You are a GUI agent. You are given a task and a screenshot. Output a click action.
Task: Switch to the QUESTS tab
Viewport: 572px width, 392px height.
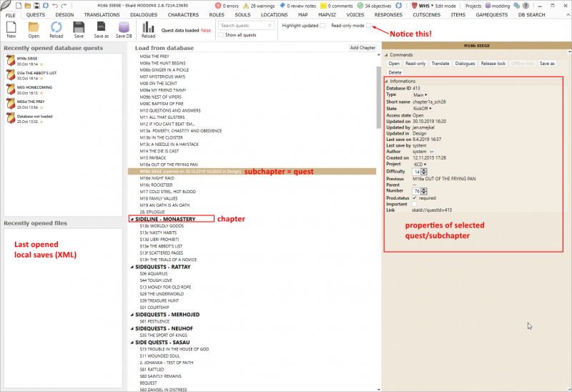point(35,14)
